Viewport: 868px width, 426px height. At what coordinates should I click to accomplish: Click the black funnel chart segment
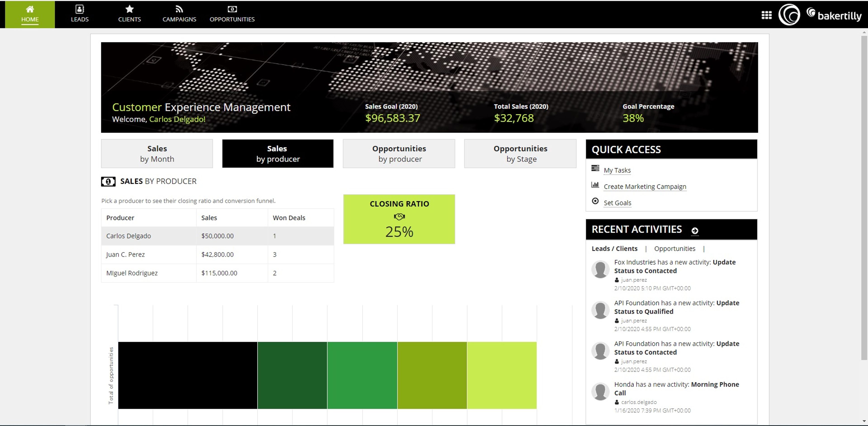pyautogui.click(x=188, y=375)
